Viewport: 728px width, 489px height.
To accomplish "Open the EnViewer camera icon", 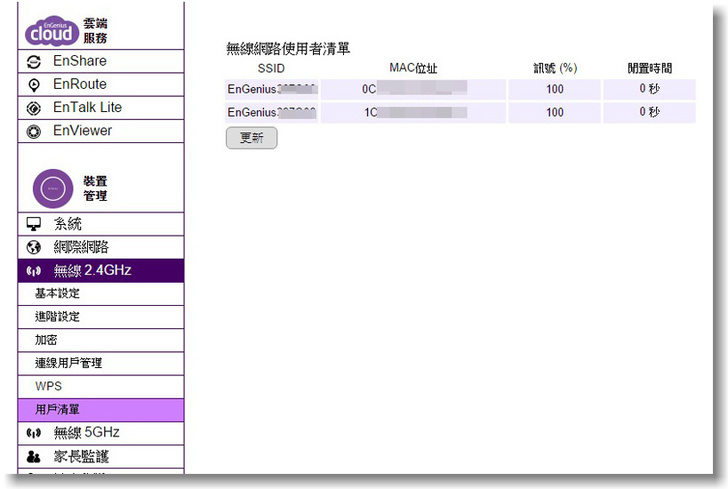I will (33, 131).
